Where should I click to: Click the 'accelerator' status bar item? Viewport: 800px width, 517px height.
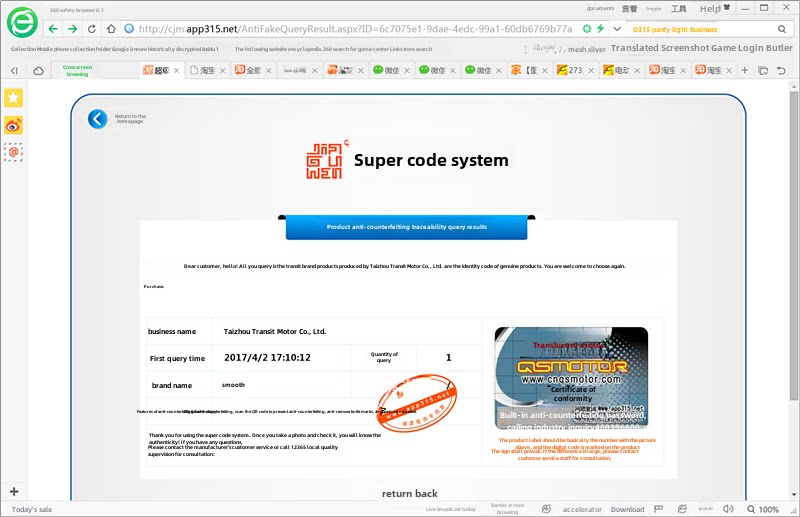pos(582,509)
